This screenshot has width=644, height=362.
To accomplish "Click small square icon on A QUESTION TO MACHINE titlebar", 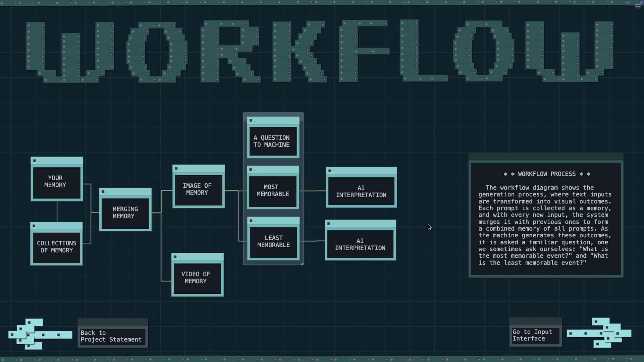I will 251,121.
